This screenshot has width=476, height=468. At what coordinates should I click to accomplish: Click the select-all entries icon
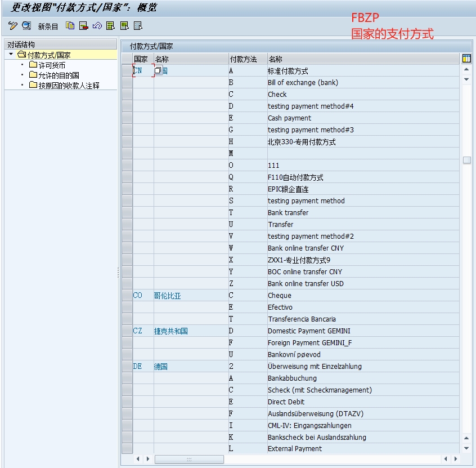[110, 26]
